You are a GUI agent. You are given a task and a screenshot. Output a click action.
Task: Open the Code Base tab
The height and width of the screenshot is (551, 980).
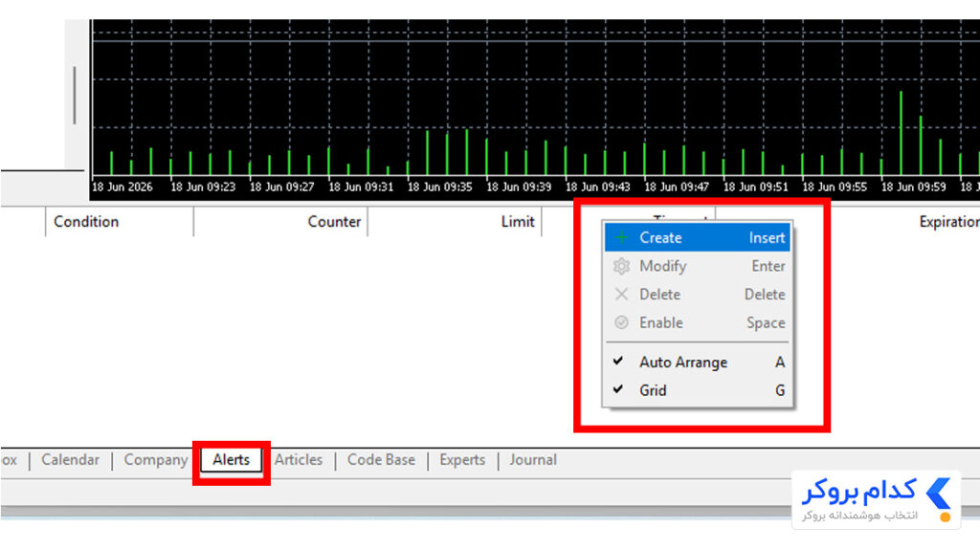click(381, 460)
